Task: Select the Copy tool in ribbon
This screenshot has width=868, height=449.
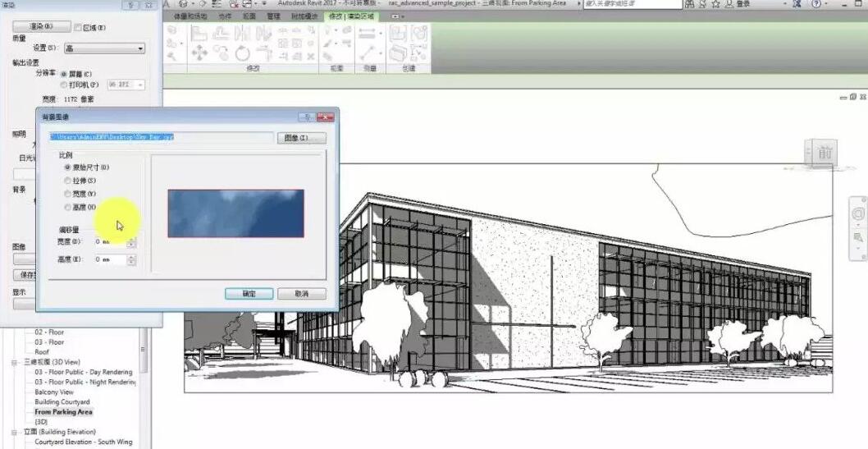Action: click(x=221, y=52)
